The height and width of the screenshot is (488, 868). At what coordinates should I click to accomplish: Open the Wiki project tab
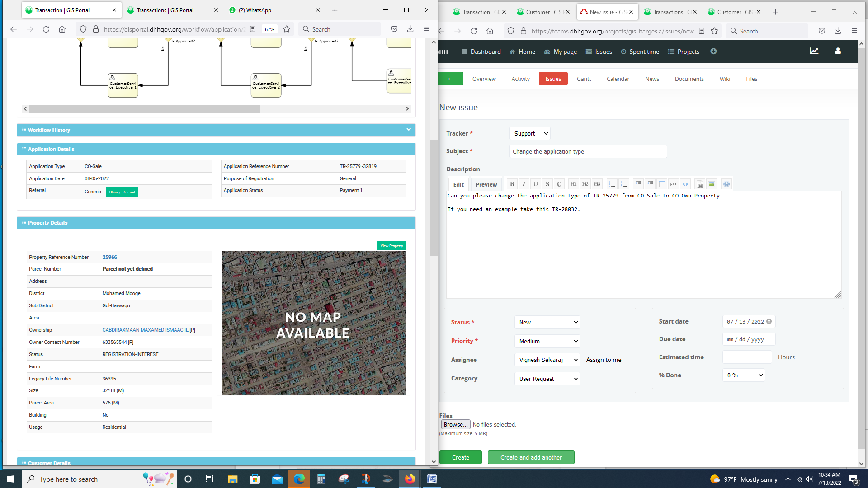pyautogui.click(x=725, y=79)
